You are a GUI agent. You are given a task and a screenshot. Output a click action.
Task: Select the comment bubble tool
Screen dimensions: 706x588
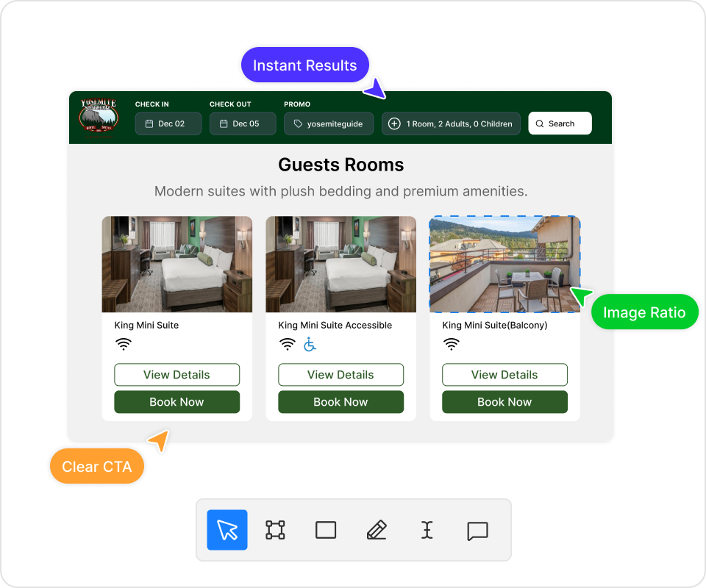tap(477, 531)
